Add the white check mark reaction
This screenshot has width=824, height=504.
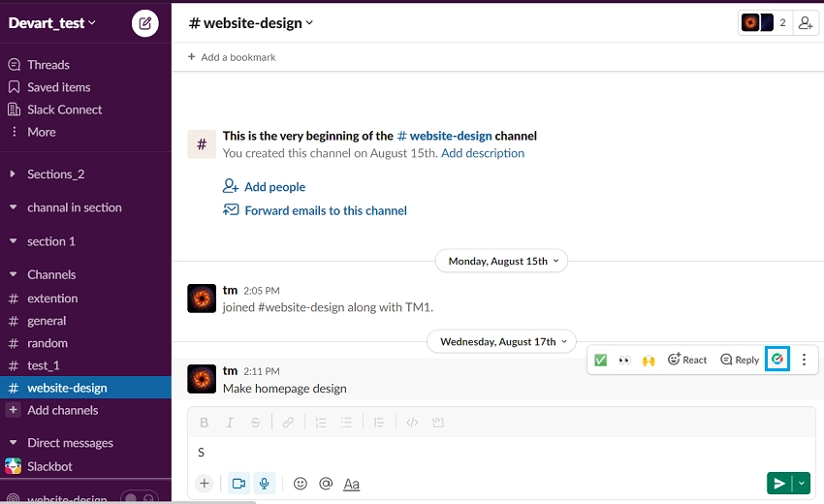(600, 360)
